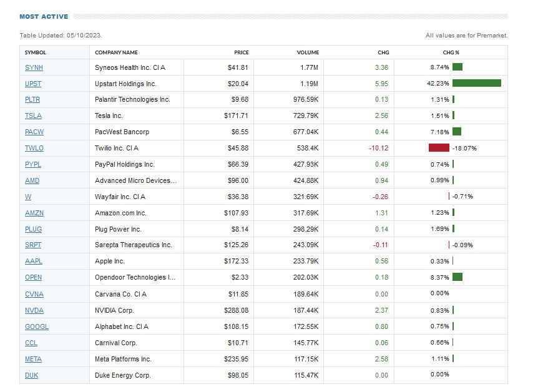This screenshot has height=392, width=543.
Task: Open the PLTR stock page
Action: [x=32, y=100]
